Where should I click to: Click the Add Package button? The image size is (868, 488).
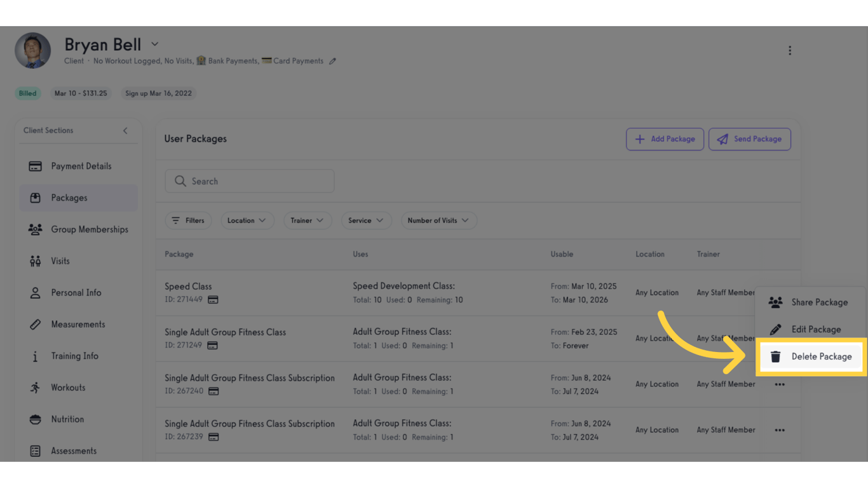665,139
